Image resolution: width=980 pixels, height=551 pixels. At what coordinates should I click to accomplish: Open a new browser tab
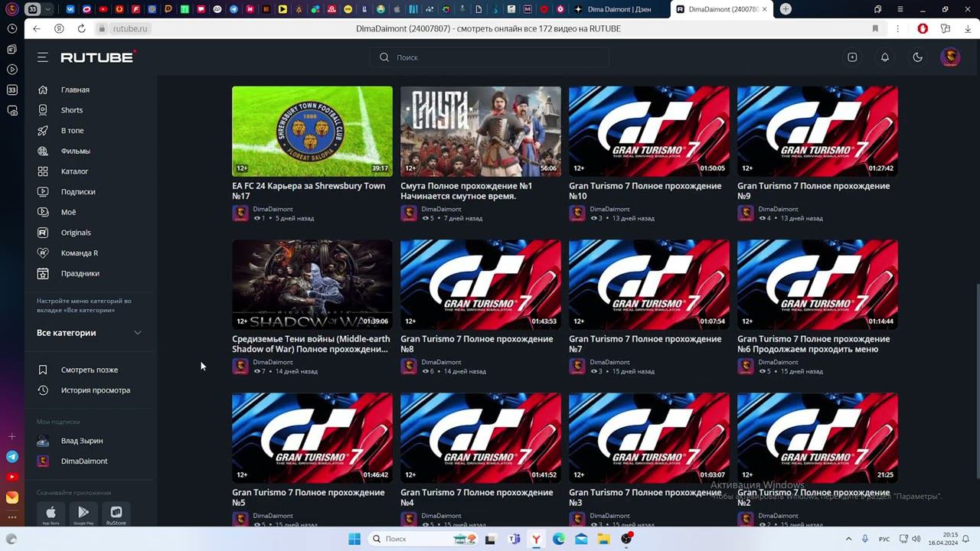click(x=786, y=9)
